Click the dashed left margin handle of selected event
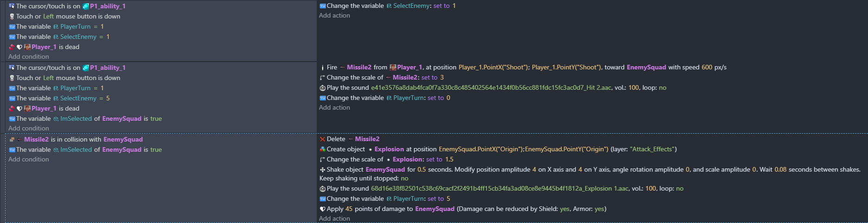Screen dimensions: 868x223 [x=5, y=178]
